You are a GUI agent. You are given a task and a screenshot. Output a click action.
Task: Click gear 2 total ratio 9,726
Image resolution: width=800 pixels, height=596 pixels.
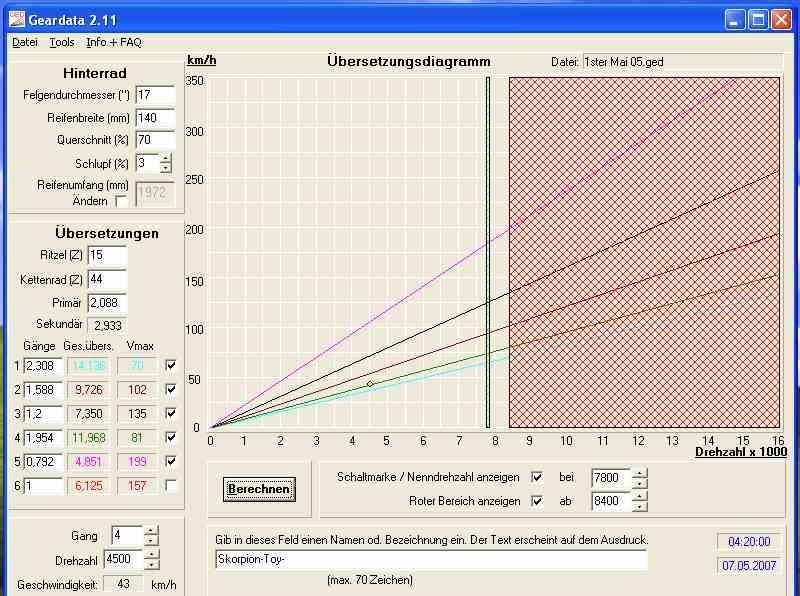[x=89, y=389]
